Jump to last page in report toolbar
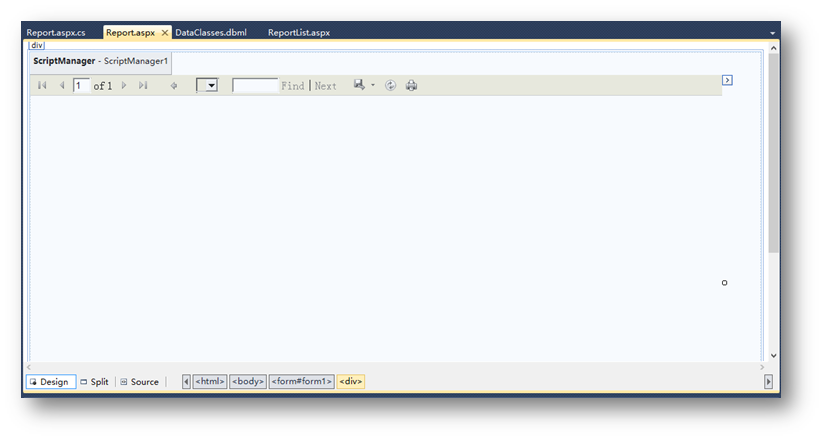 point(143,85)
